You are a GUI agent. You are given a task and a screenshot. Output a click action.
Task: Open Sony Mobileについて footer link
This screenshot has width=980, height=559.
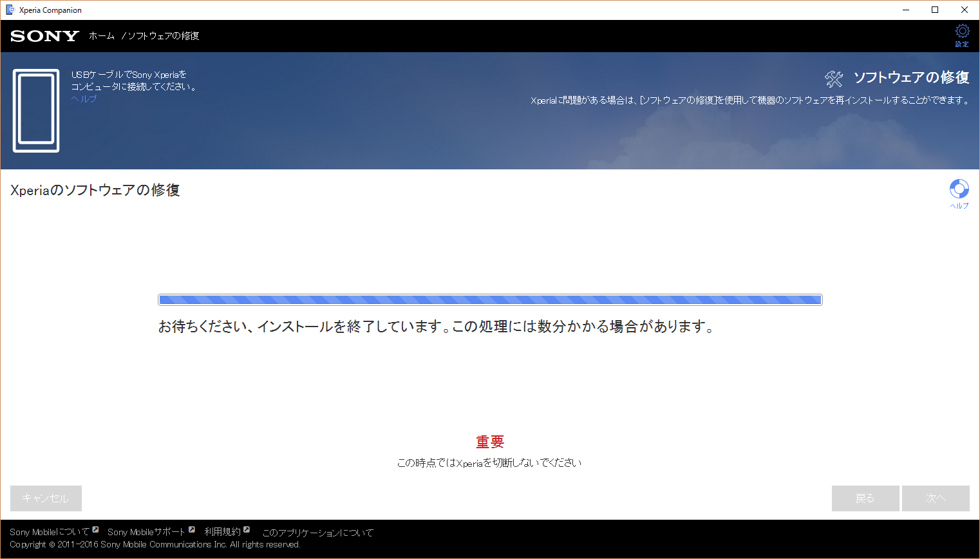pos(49,532)
